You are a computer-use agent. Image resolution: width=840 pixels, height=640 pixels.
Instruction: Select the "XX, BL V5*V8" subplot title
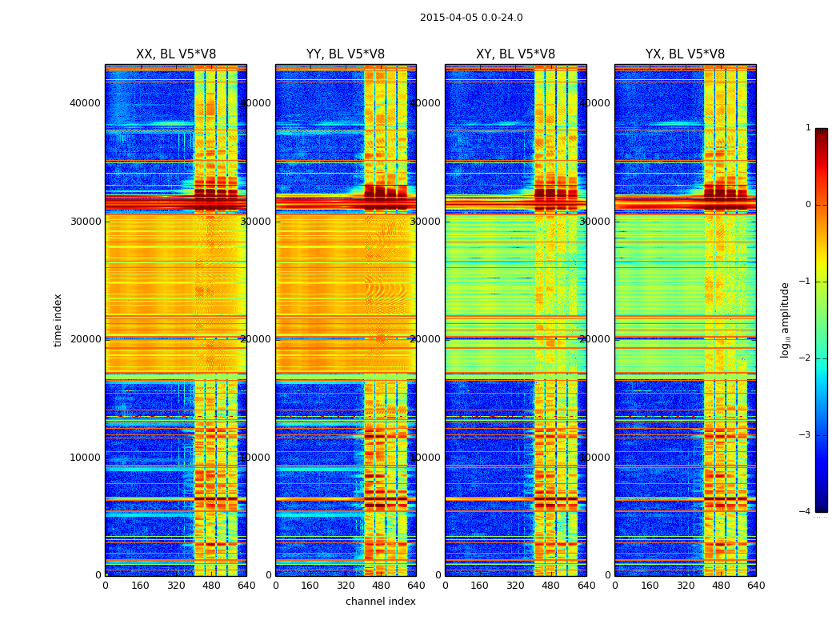[x=176, y=54]
